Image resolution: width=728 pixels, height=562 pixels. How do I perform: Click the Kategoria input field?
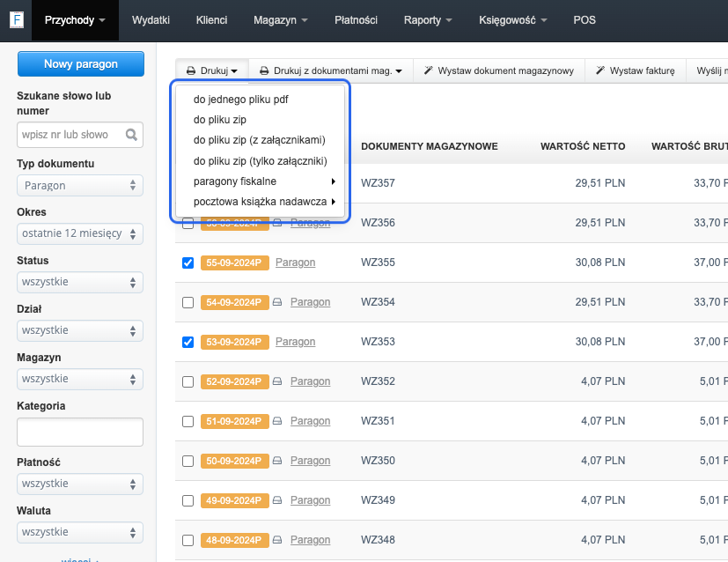point(80,432)
